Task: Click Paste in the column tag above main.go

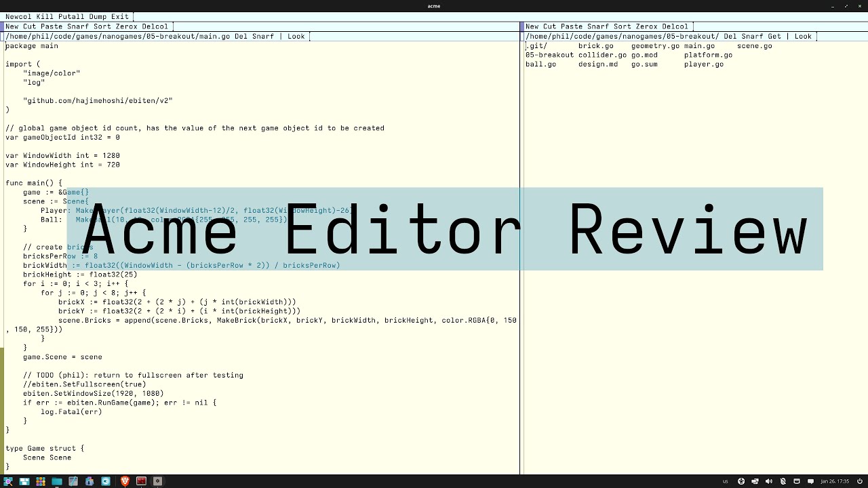Action: 52,26
